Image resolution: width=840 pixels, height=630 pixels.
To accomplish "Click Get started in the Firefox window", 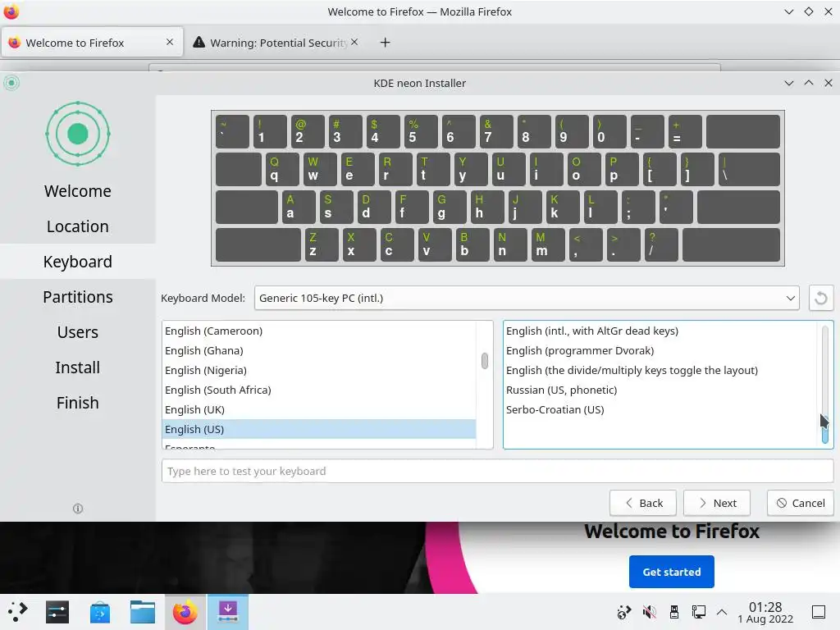I will [x=672, y=572].
